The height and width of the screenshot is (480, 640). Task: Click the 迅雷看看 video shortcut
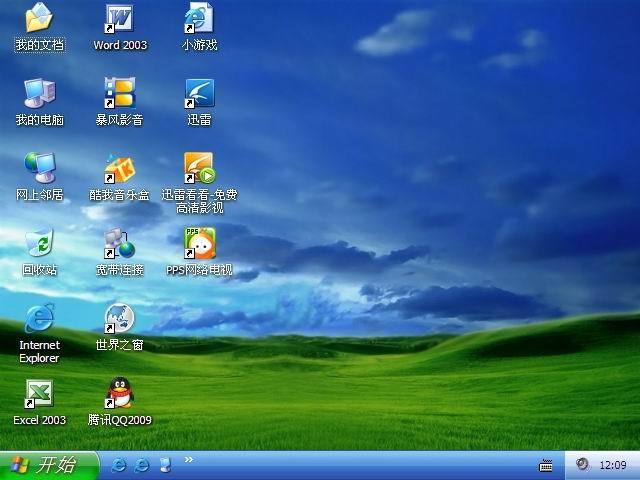pyautogui.click(x=199, y=168)
